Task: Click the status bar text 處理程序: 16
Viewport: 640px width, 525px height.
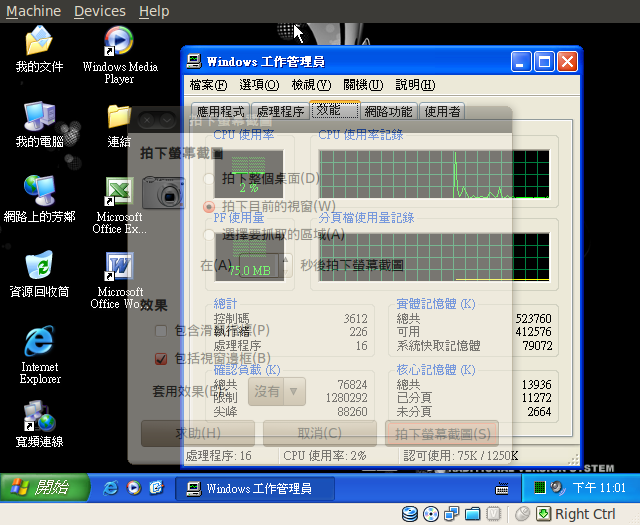Action: click(x=219, y=456)
